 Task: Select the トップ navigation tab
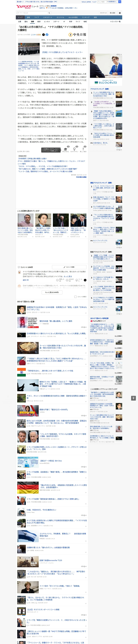point(20,17)
